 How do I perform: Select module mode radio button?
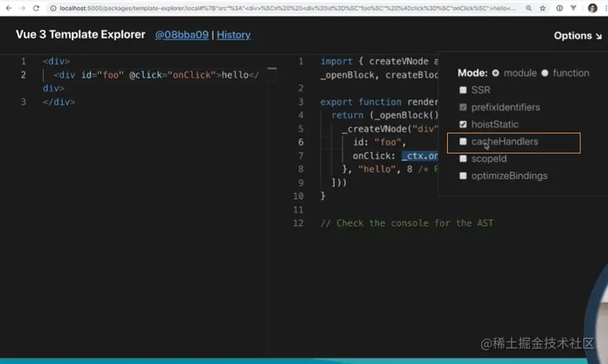click(x=495, y=73)
